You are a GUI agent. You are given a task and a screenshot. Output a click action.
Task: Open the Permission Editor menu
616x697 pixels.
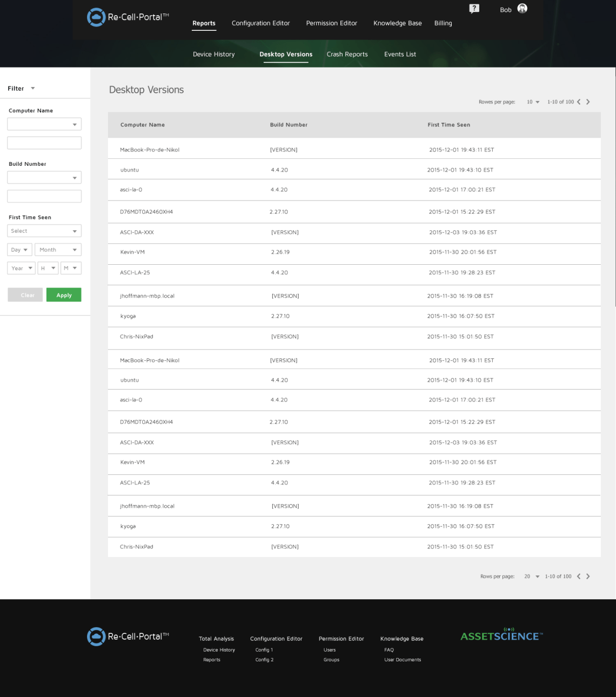tap(332, 23)
